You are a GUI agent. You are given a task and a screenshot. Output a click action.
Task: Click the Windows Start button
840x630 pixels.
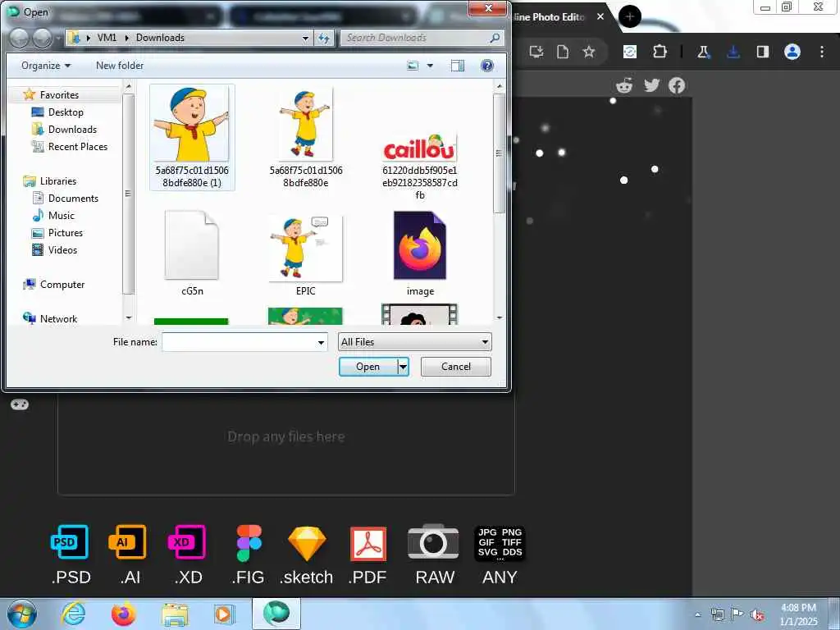coord(22,614)
